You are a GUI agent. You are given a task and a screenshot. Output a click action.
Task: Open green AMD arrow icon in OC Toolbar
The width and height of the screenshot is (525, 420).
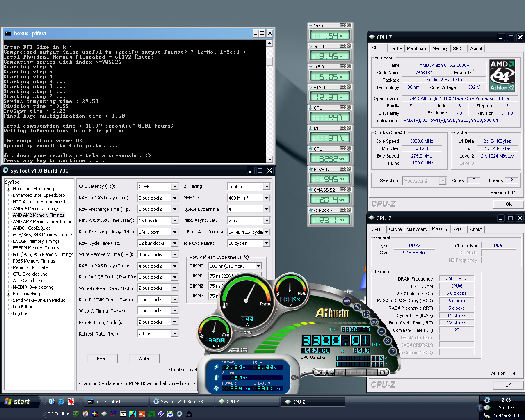(151, 414)
